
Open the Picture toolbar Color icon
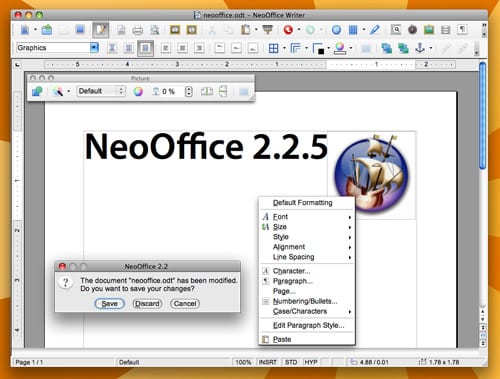pyautogui.click(x=138, y=91)
